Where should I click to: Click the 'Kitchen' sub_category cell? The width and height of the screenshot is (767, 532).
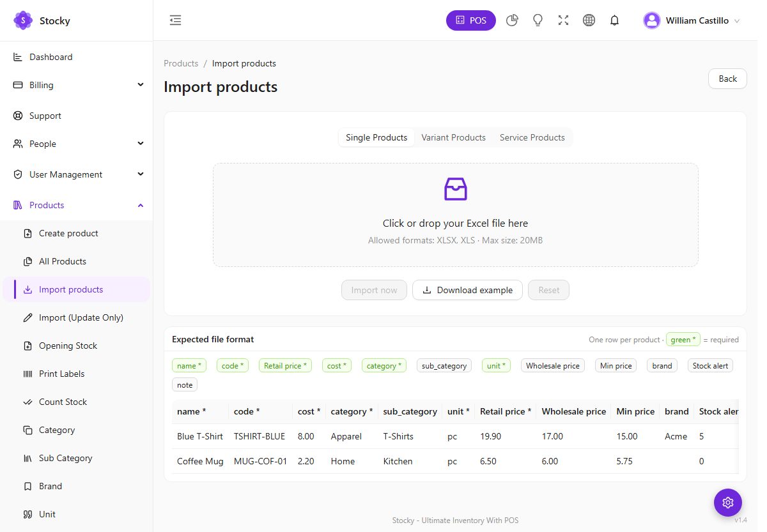410,461
